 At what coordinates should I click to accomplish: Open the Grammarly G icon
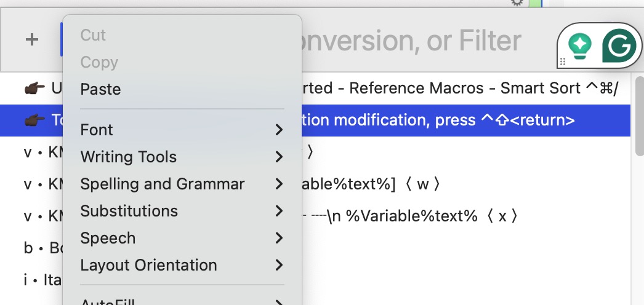[619, 46]
